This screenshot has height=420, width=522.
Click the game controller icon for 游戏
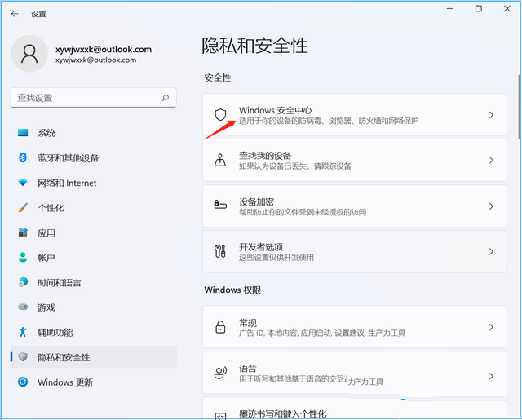[x=23, y=307]
